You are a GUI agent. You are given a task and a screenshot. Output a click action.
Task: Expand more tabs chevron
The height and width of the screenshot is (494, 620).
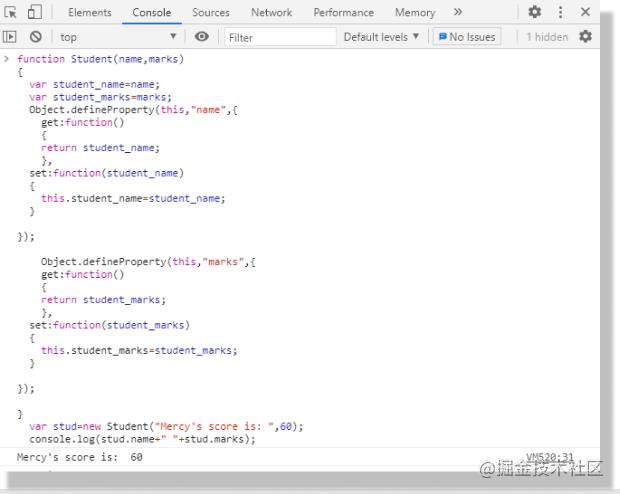(x=458, y=12)
